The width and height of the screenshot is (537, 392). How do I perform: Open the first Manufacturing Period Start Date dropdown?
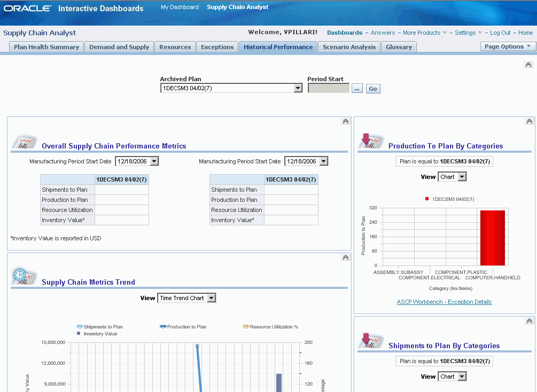154,161
